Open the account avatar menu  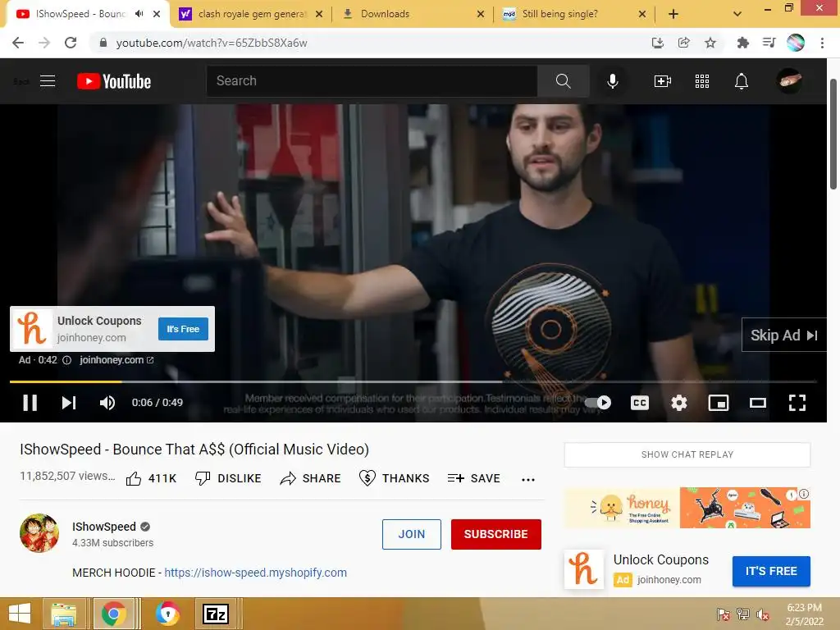pyautogui.click(x=789, y=81)
